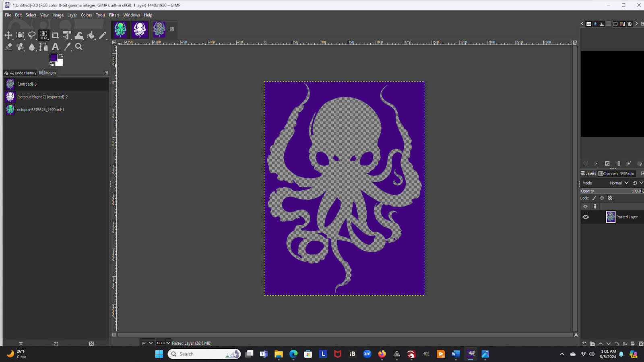Open the layer Mode dropdown
644x362 pixels.
coord(619,183)
